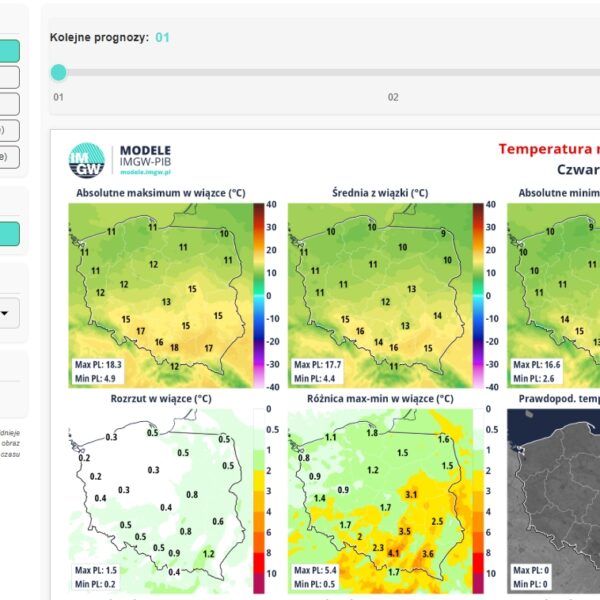The width and height of the screenshot is (600, 600).
Task: Click the dark grayscale Prawdopod. temp map
Action: point(553,500)
